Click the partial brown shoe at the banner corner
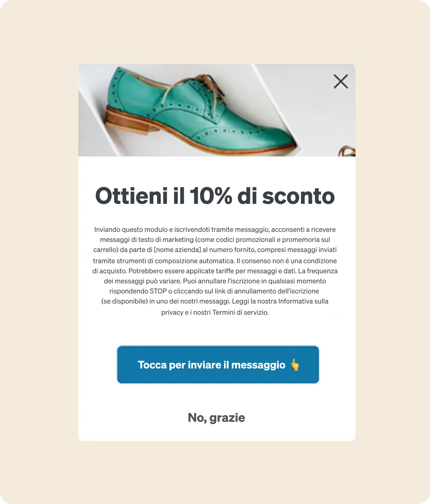This screenshot has width=430, height=504. pyautogui.click(x=347, y=151)
